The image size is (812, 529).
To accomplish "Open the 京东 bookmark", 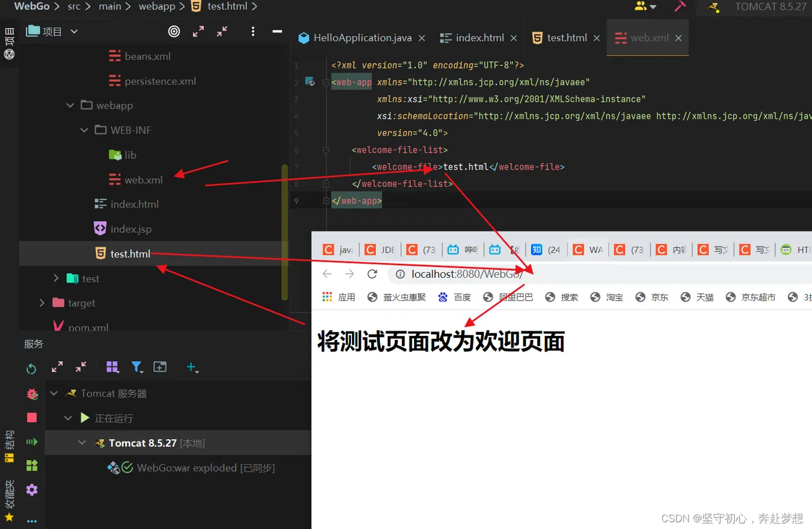I will tap(652, 297).
